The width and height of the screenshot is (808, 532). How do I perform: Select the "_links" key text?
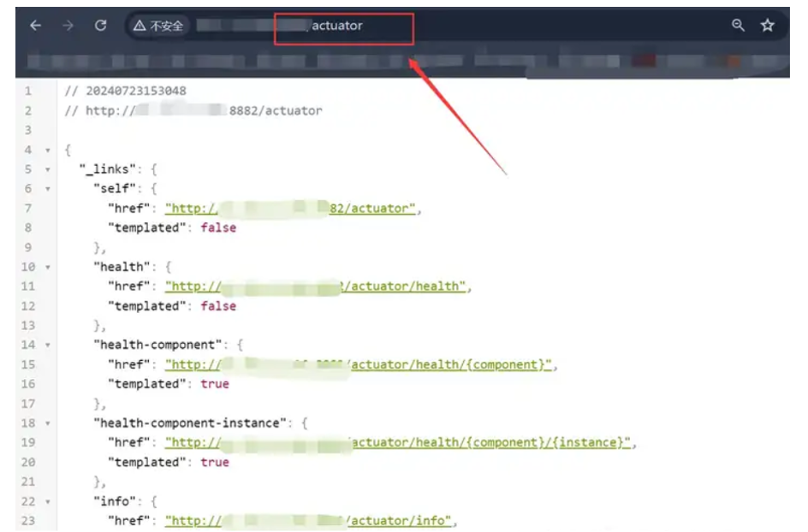tap(107, 169)
